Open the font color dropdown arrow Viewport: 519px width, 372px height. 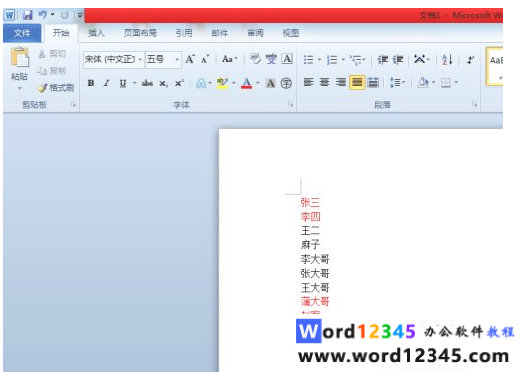pyautogui.click(x=258, y=83)
